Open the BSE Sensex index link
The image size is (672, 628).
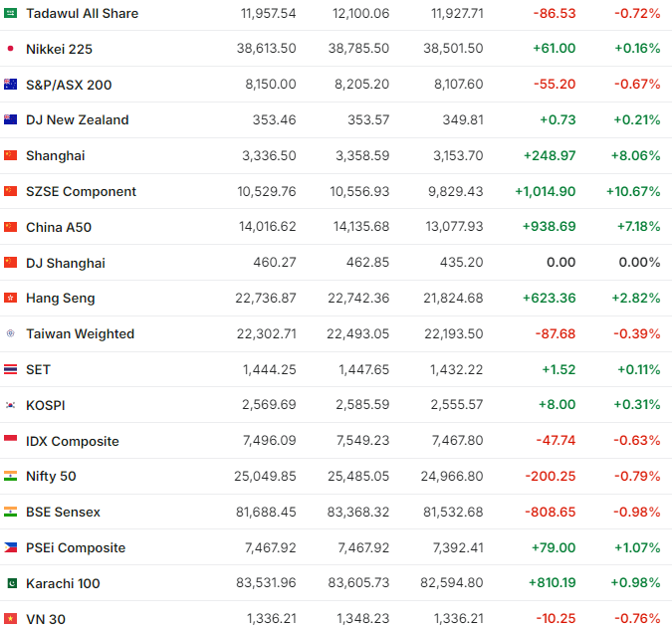63,513
